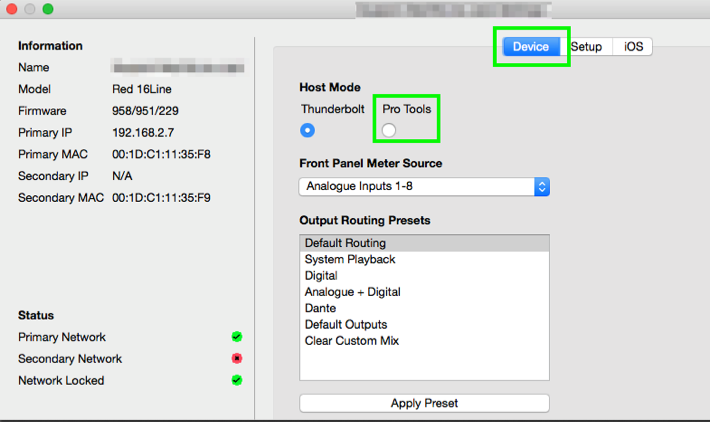Switch to the Device tab
710x422 pixels.
coord(530,47)
